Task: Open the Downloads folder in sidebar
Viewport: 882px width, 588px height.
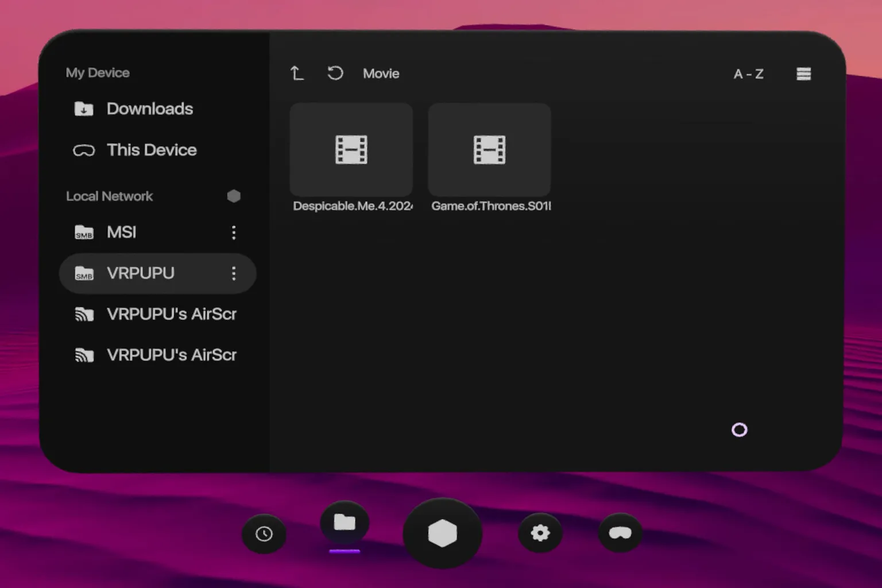Action: 134,109
